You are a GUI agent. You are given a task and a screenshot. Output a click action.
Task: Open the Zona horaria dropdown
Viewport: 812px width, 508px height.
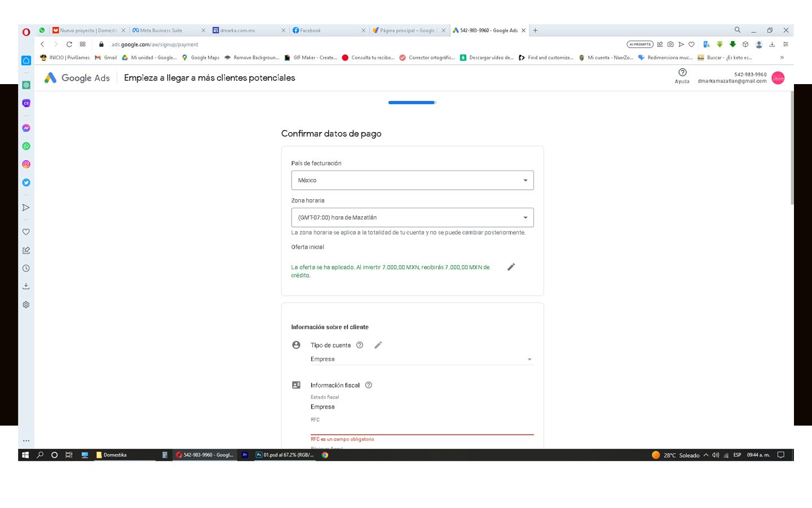click(x=412, y=218)
